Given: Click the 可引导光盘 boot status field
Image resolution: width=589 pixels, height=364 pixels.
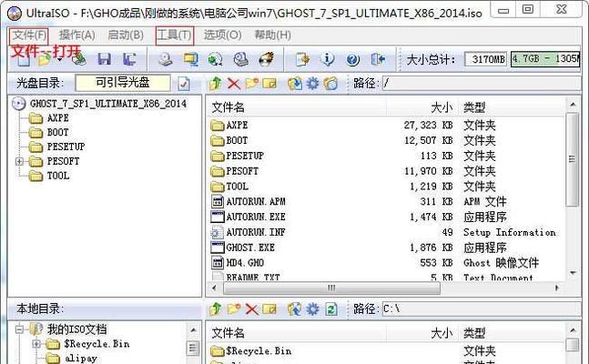Looking at the screenshot, I should pyautogui.click(x=123, y=83).
